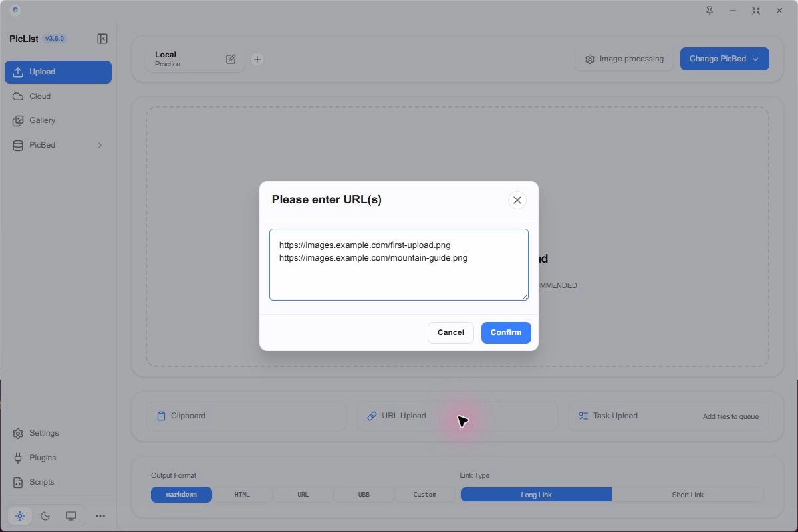Viewport: 798px width, 532px height.
Task: Click the Clipboard icon
Action: (161, 416)
